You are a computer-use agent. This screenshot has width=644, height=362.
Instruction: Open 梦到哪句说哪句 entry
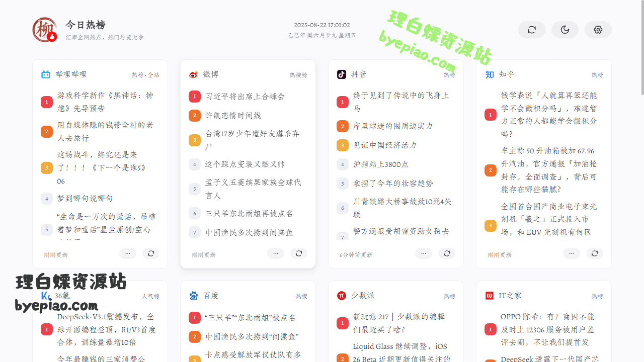[85, 198]
